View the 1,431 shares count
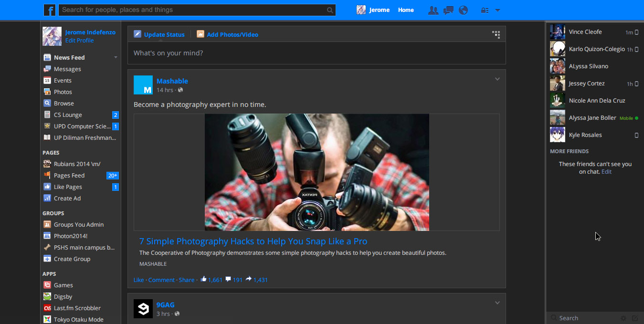 point(257,280)
